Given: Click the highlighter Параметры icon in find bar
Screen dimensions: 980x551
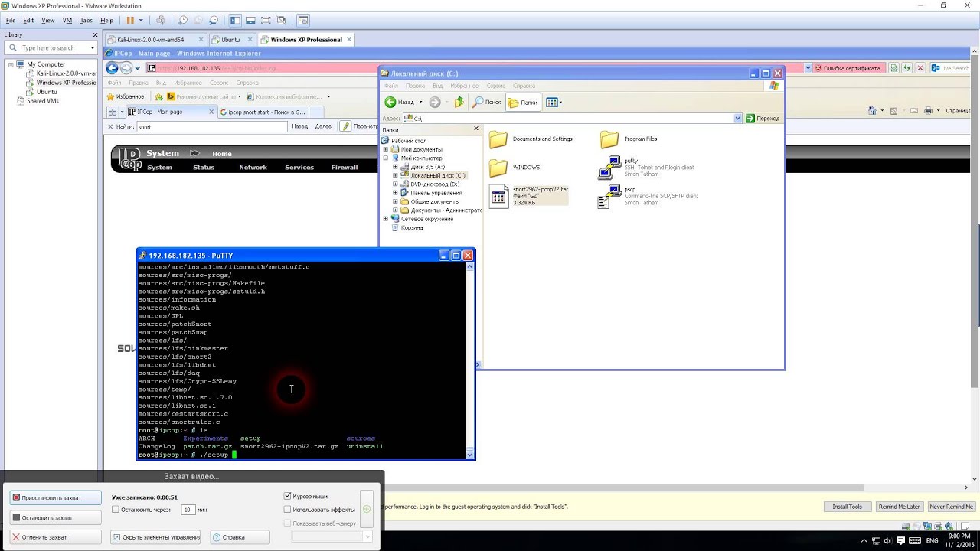Looking at the screenshot, I should 346,126.
